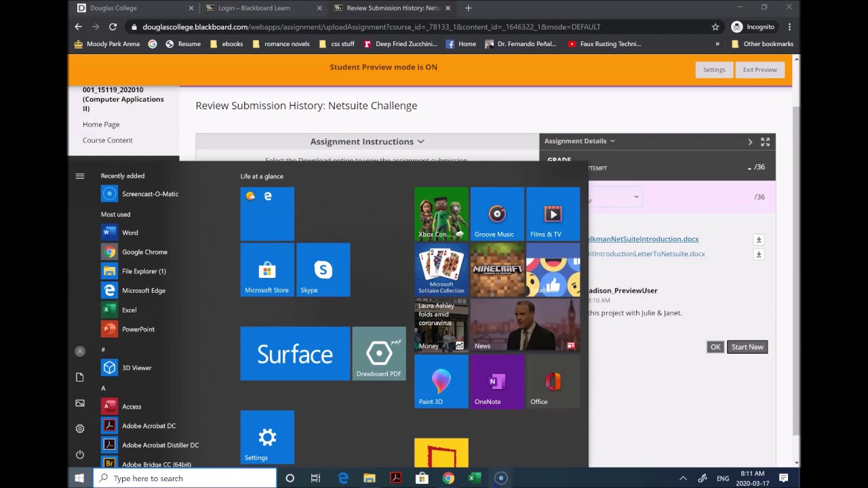The height and width of the screenshot is (488, 868).
Task: Open the Skype tile
Action: (323, 270)
